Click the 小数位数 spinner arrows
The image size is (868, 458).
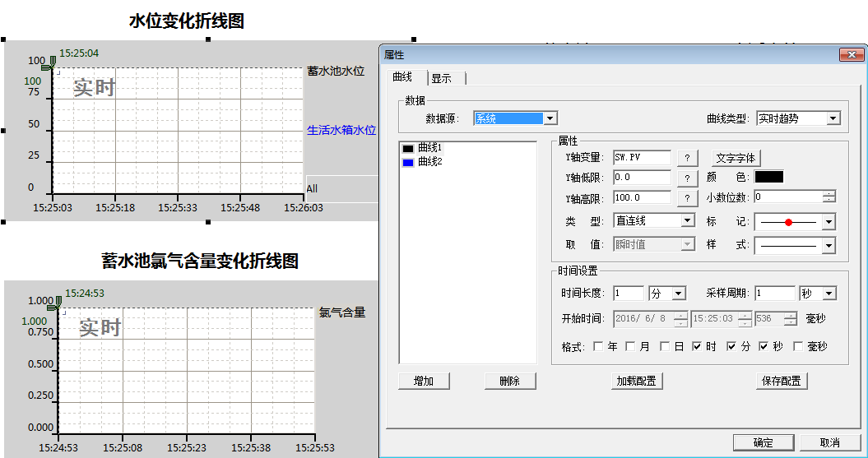(x=829, y=197)
